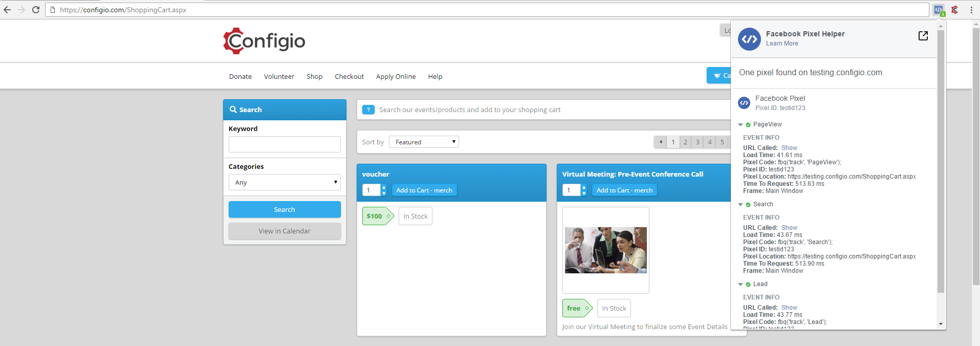
Task: Go to results page 5
Action: (722, 142)
